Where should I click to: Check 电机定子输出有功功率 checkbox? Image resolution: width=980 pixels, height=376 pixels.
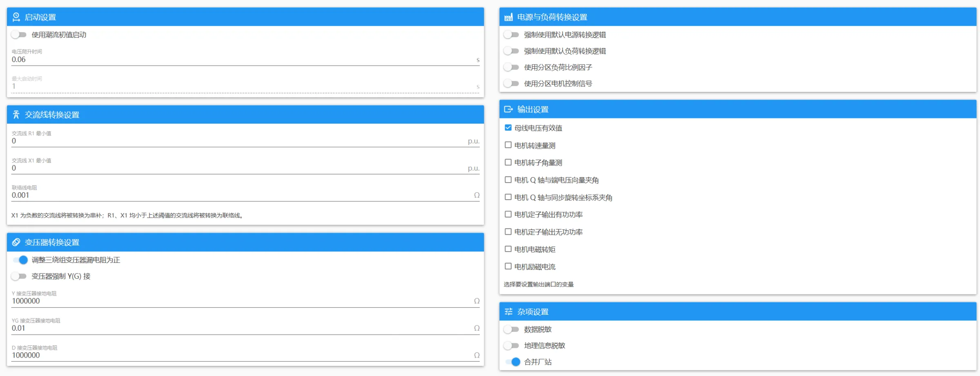pyautogui.click(x=508, y=214)
